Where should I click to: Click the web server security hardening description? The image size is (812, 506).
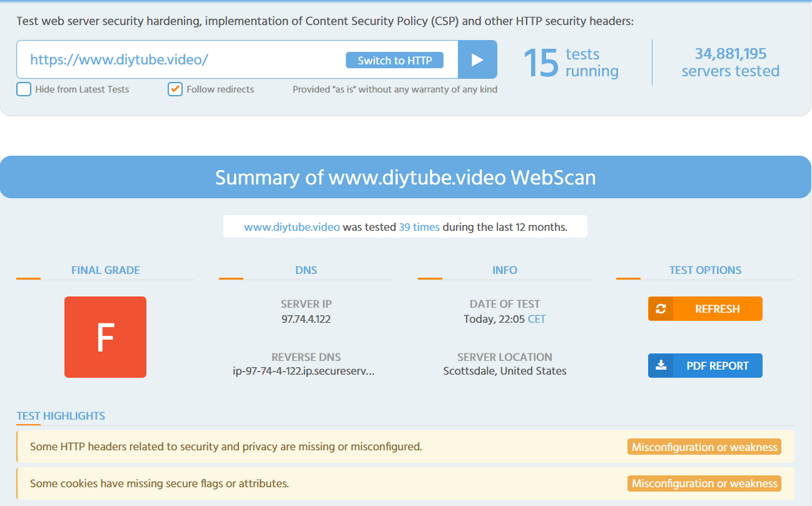click(x=325, y=21)
